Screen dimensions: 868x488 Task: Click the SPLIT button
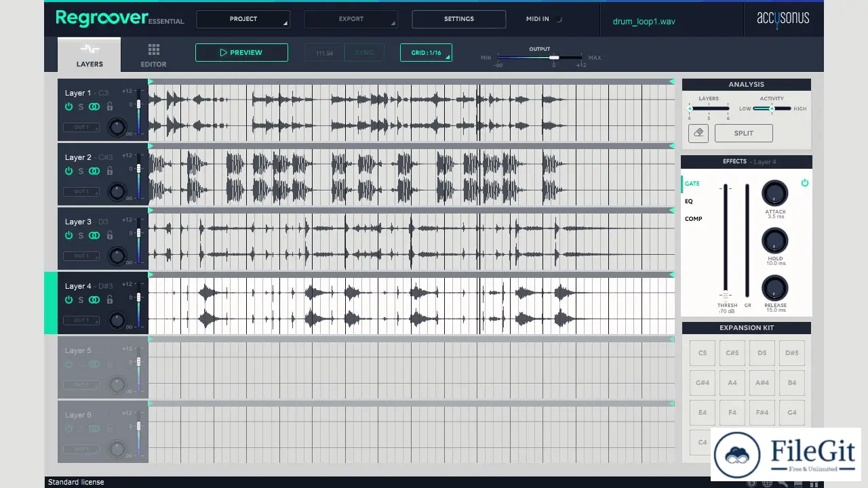(744, 133)
